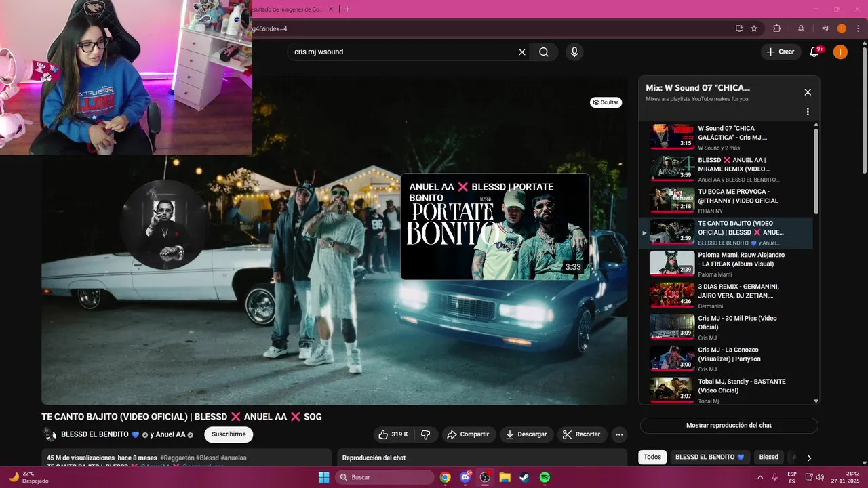Screen dimensions: 868x488
Task: Subscribe via Suscribirme button
Action: 229,434
